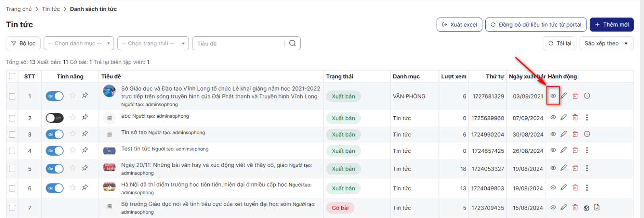The image size is (644, 218).
Task: Click the eye view icon for row 1
Action: click(x=553, y=96)
